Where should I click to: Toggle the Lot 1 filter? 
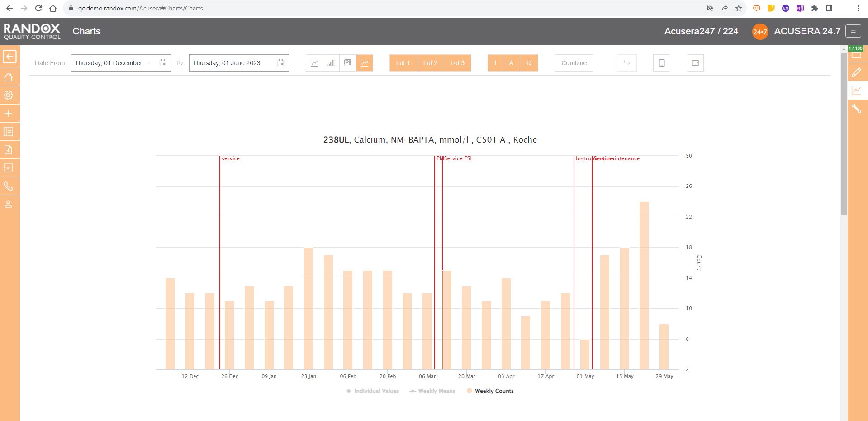(403, 63)
